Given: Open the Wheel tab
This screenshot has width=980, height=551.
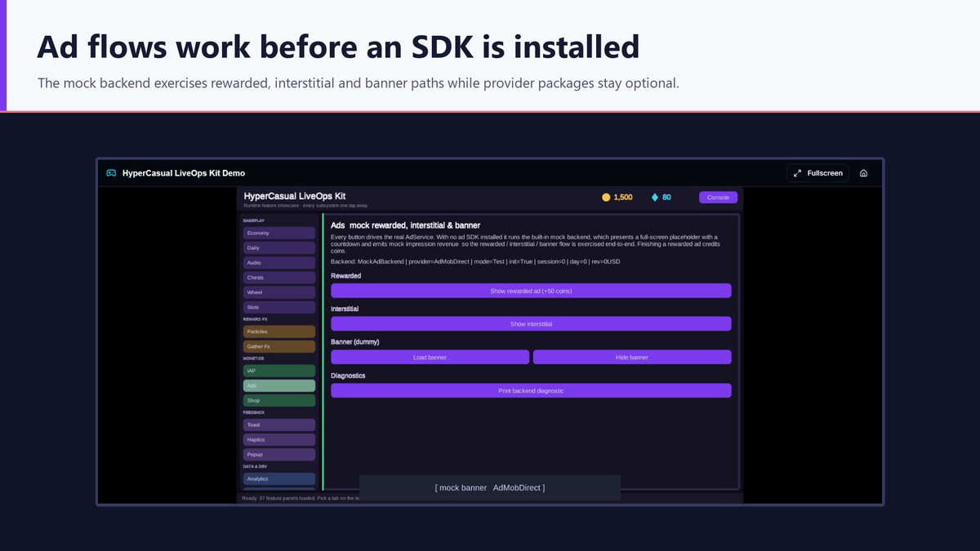Looking at the screenshot, I should click(x=279, y=292).
